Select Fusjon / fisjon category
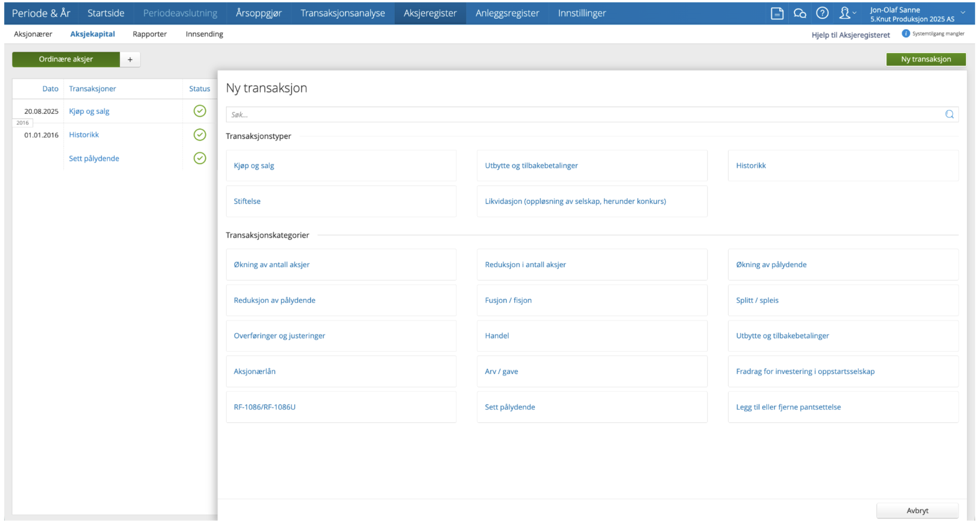This screenshot has height=528, width=980. [592, 300]
